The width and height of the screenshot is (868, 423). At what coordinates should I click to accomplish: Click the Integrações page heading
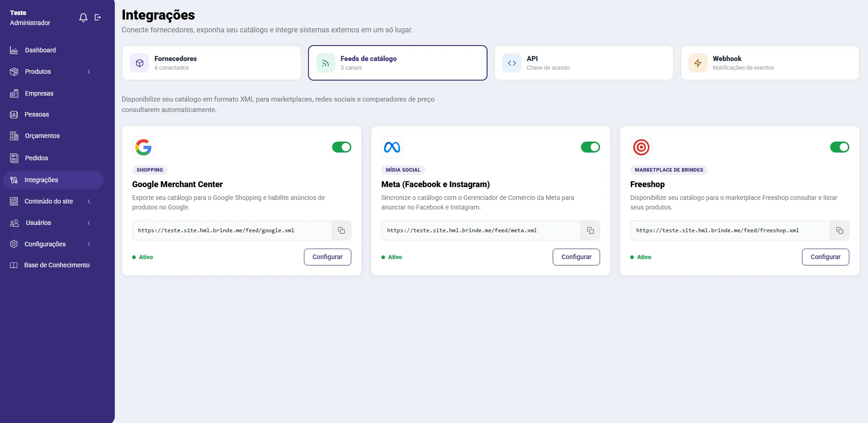tap(158, 15)
